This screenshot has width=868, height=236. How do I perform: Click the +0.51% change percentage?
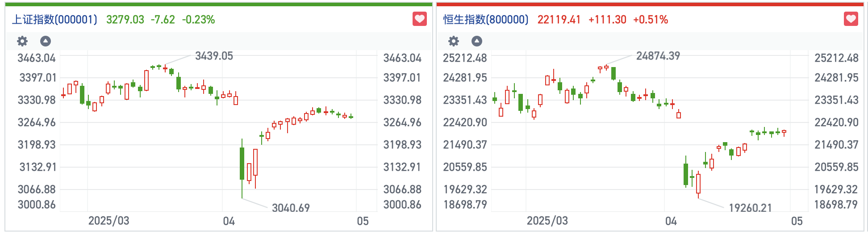(651, 20)
